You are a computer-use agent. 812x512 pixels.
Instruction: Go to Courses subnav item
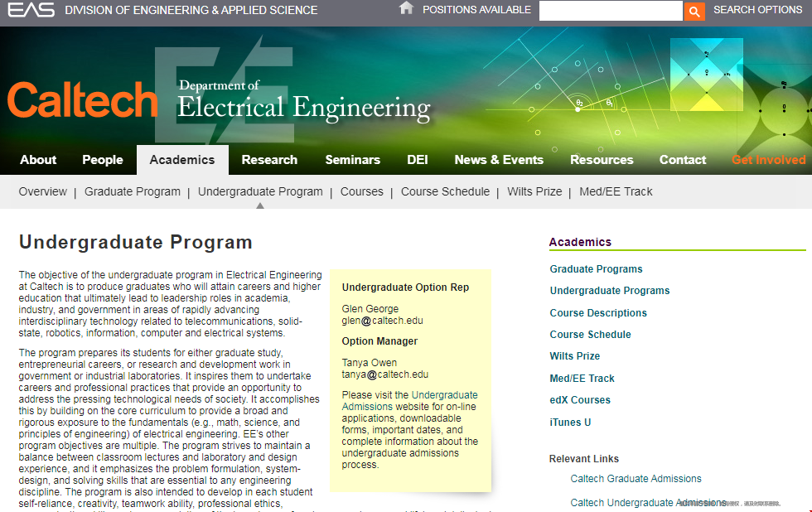(361, 191)
